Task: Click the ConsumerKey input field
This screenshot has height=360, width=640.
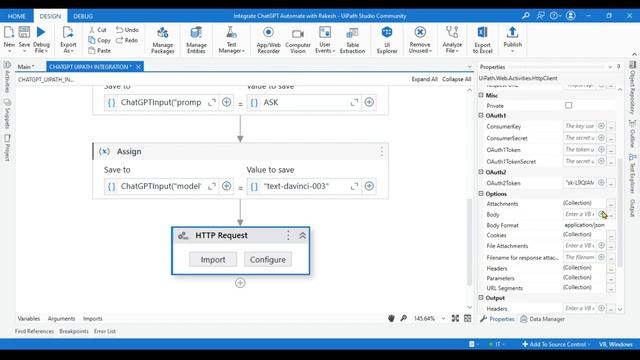Action: coord(579,126)
